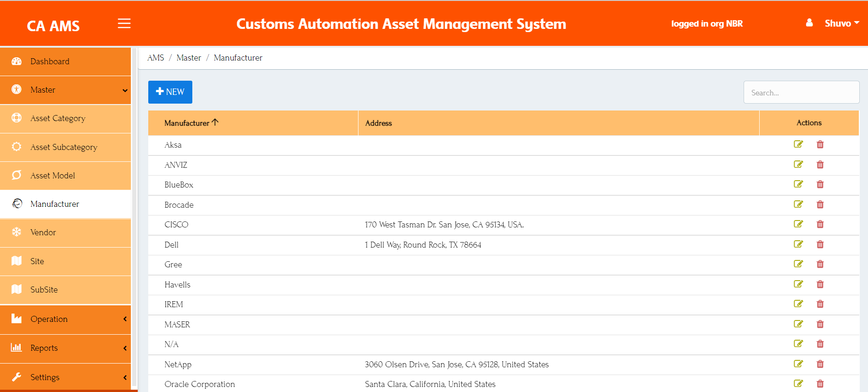Expand the Reports menu
Viewport: 868px width, 392px height.
pyautogui.click(x=66, y=348)
